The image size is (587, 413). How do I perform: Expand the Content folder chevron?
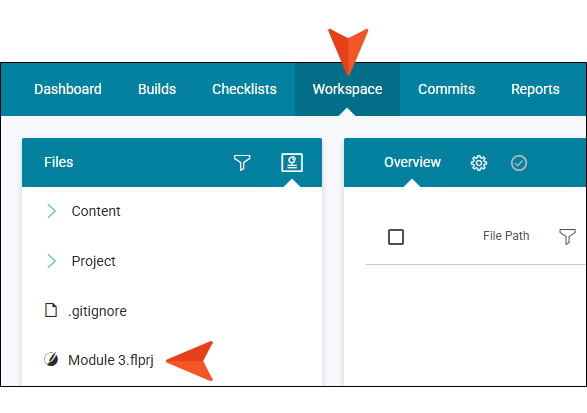pyautogui.click(x=51, y=211)
